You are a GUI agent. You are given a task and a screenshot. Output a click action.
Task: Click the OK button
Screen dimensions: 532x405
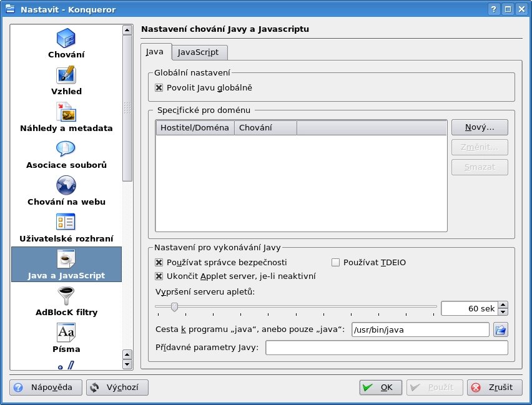[381, 388]
